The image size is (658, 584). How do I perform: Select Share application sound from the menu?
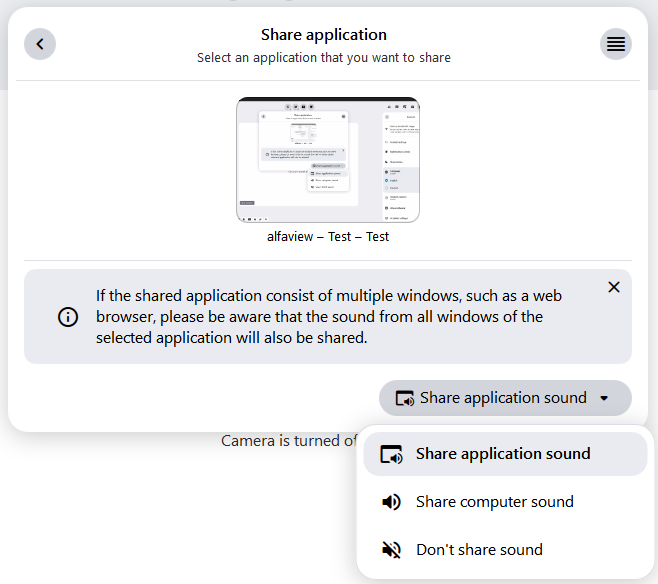503,454
